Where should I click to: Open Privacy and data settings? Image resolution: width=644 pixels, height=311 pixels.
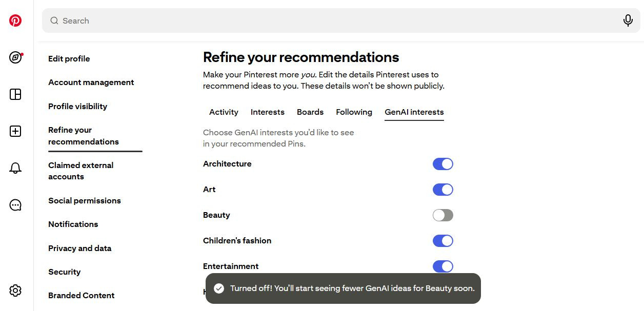[x=79, y=248]
